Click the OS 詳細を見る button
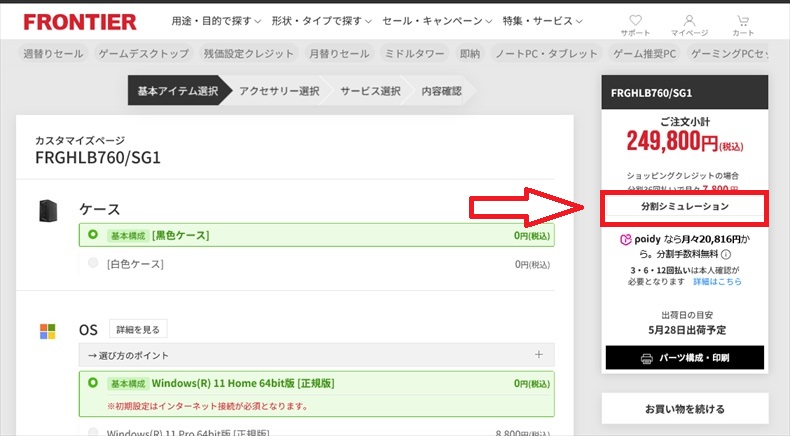Viewport: 790px width, 436px height. point(138,330)
